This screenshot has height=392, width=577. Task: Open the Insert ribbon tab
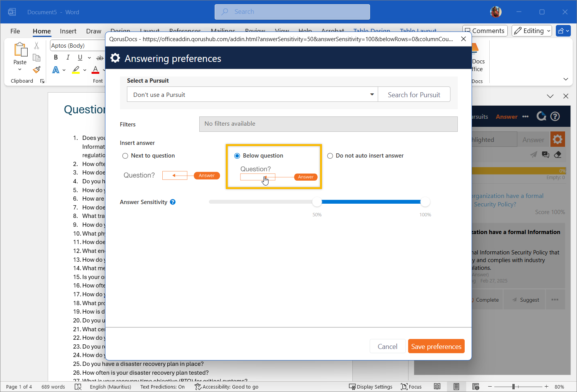68,31
